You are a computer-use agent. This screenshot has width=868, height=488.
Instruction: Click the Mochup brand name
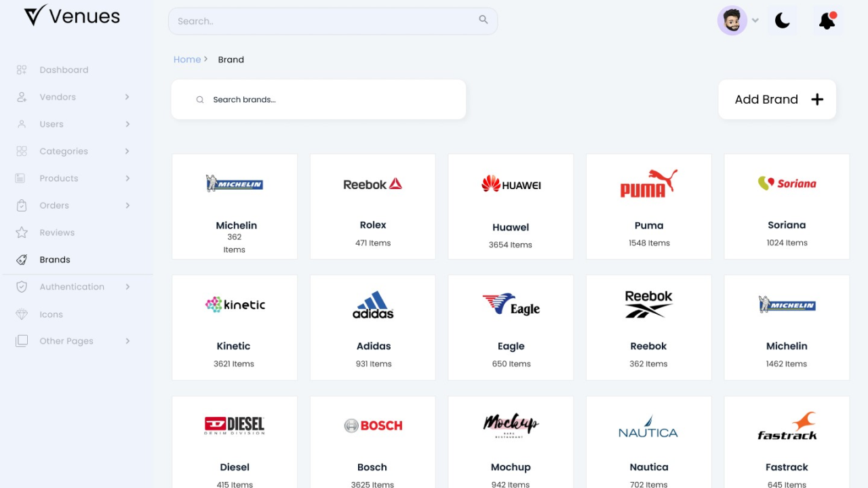click(x=511, y=468)
